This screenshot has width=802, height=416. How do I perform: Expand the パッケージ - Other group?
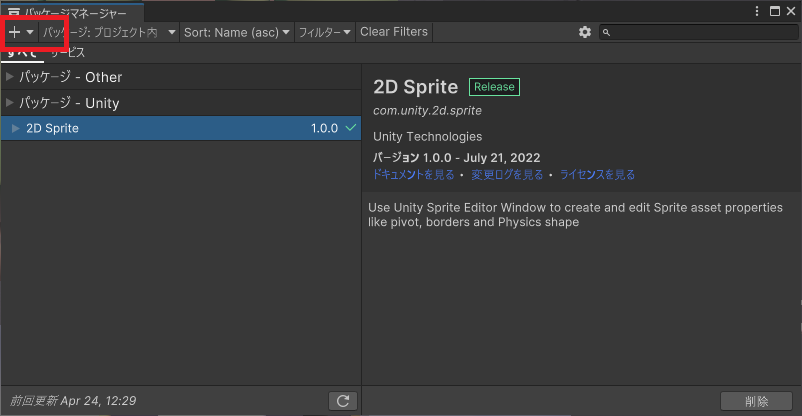coord(10,77)
